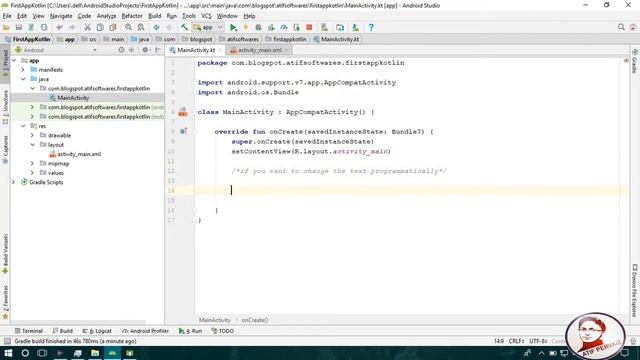This screenshot has width=640, height=360.
Task: Toggle the Build Variants side panel
Action: tap(5, 253)
